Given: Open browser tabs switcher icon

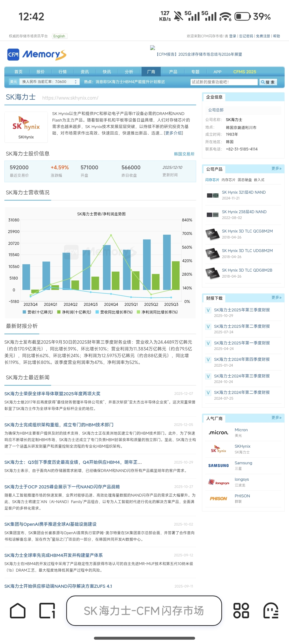Looking at the screenshot, I should (47, 610).
